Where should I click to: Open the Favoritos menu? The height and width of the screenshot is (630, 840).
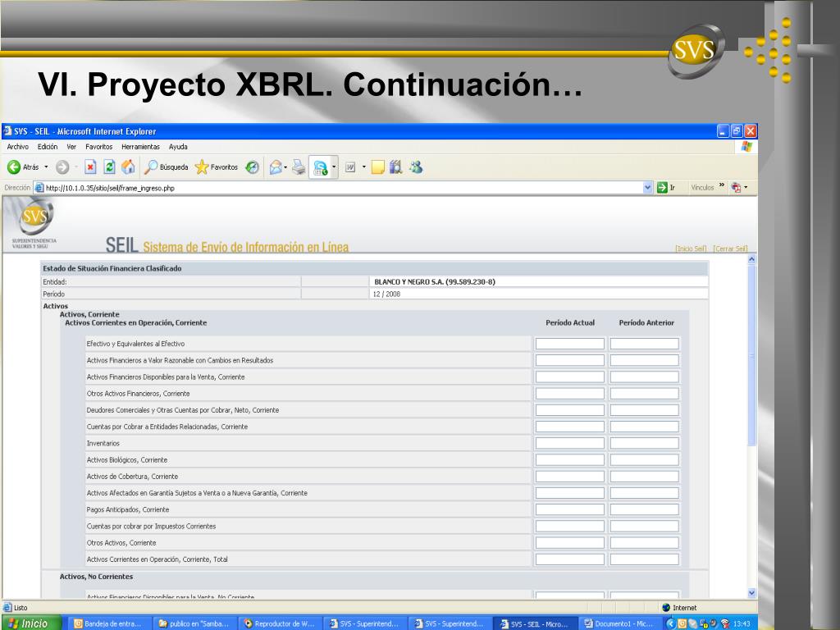coord(99,147)
